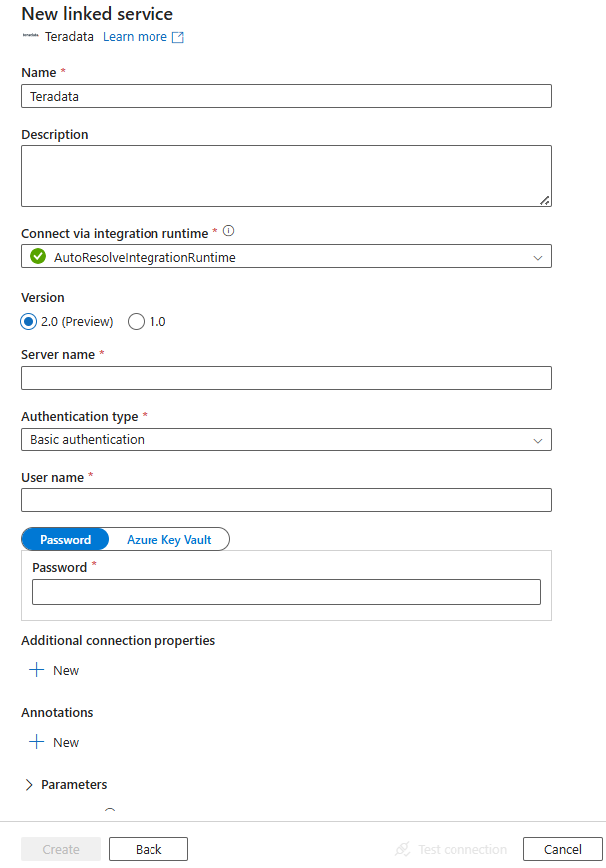606x868 pixels.
Task: Click the plus icon under Additional connection properties
Action: 36,669
